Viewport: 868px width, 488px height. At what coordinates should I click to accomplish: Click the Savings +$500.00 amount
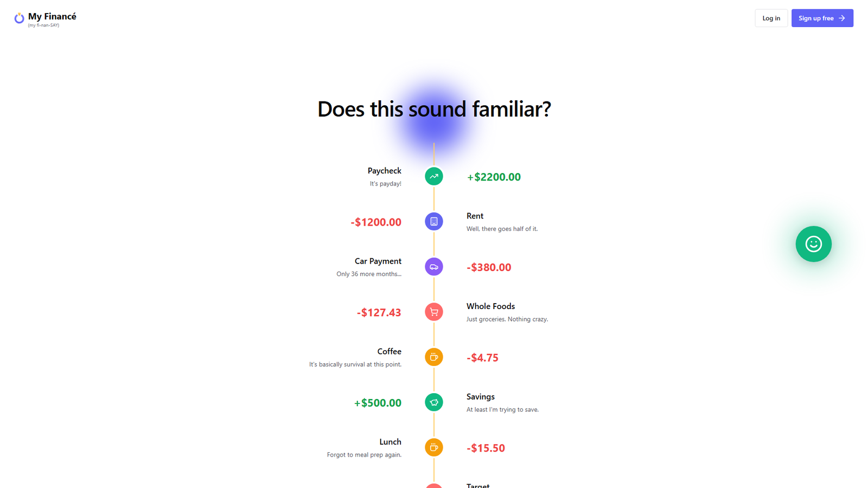(x=378, y=403)
